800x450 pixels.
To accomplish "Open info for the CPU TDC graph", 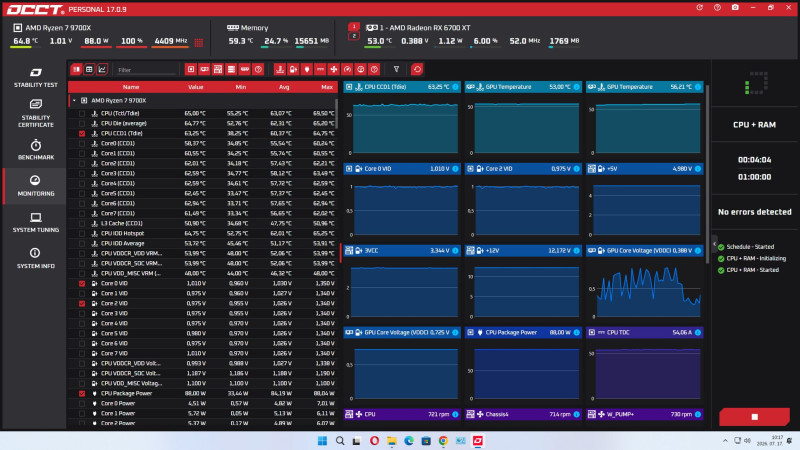I will click(x=698, y=332).
